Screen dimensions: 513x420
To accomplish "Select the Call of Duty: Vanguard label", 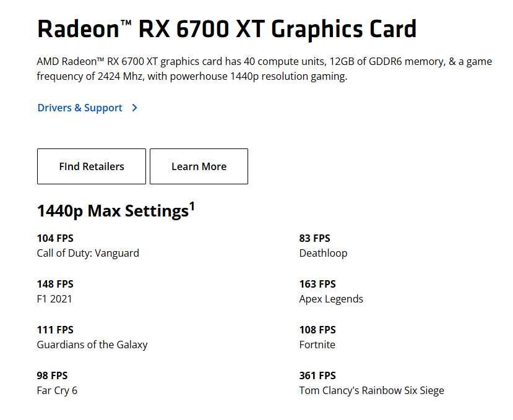I will pyautogui.click(x=88, y=253).
